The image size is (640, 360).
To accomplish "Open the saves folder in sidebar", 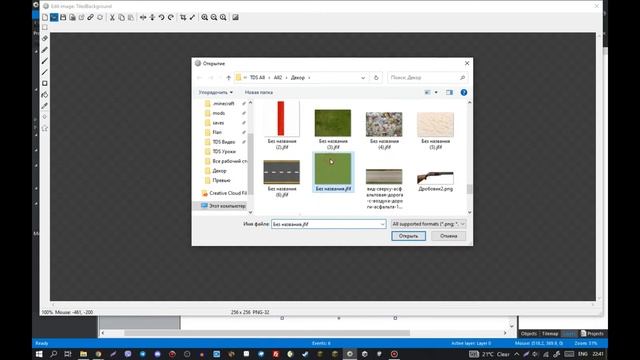I will pyautogui.click(x=218, y=123).
